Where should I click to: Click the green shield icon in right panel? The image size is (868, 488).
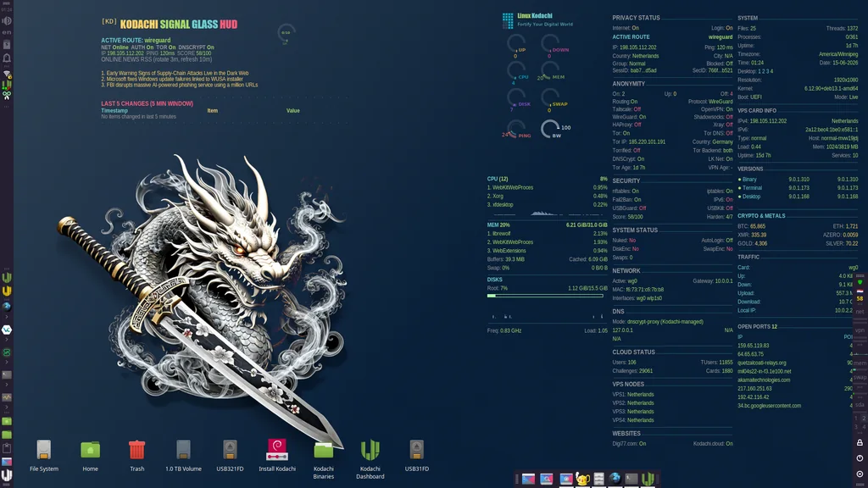click(860, 283)
